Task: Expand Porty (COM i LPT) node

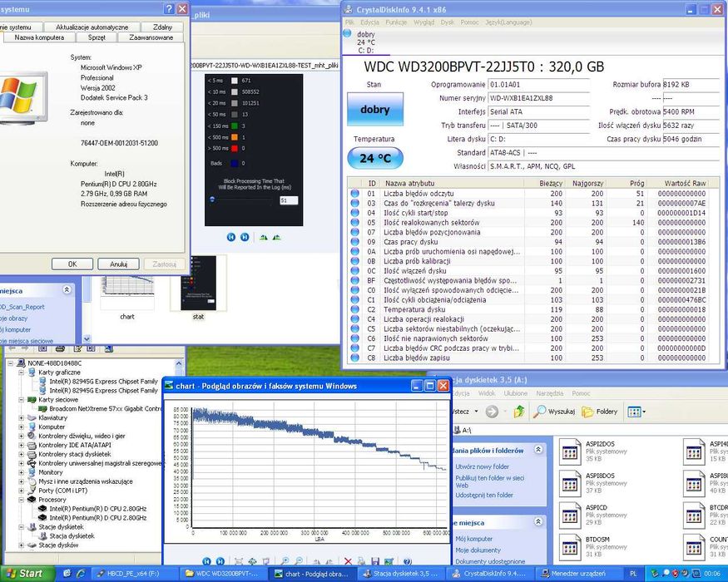Action: (22, 491)
